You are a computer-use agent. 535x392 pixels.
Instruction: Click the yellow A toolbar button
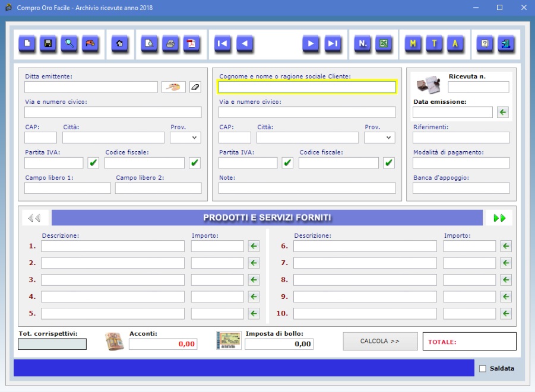[x=455, y=44]
